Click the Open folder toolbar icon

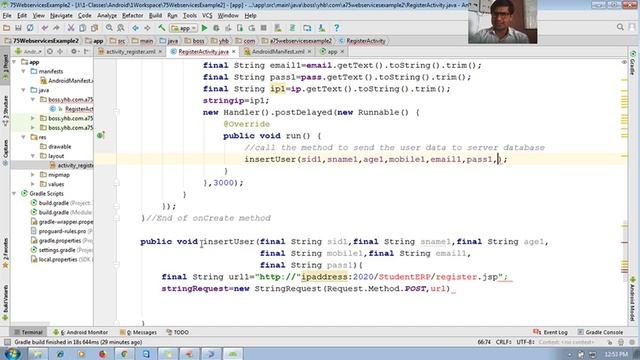[x=6, y=28]
